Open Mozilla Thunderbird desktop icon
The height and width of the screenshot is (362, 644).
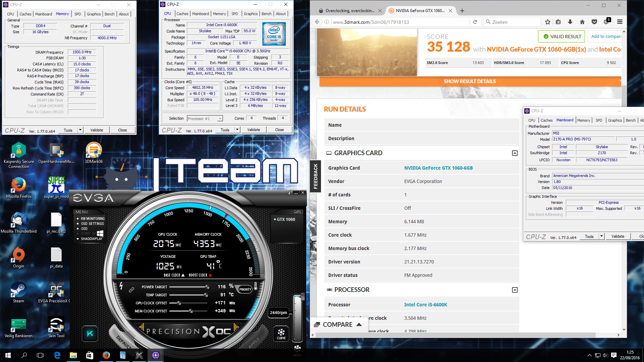tap(18, 223)
